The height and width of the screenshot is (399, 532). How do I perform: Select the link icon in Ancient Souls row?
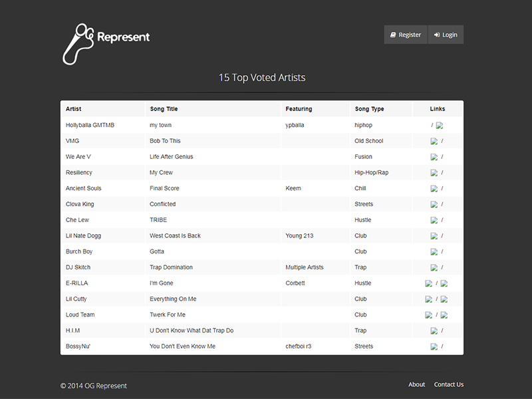(434, 189)
